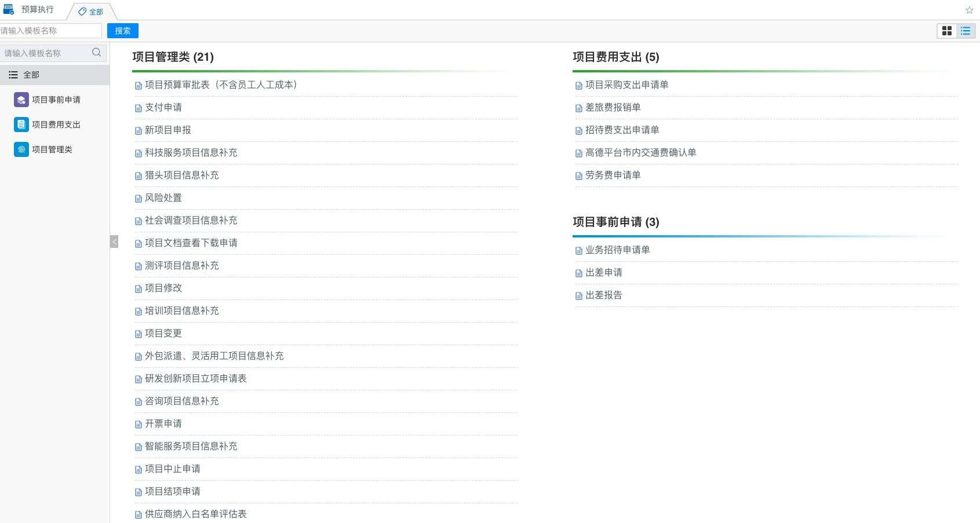Click document icon beside 新项目申报
Screen dimensions: 980x523
[139, 131]
